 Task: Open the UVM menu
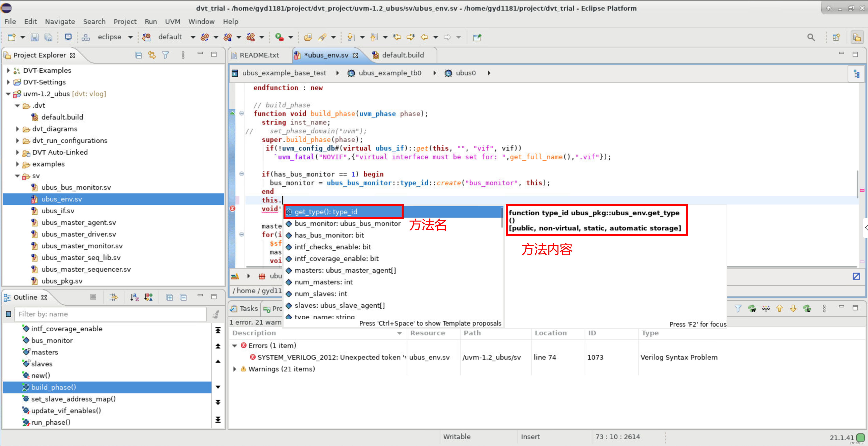(172, 22)
